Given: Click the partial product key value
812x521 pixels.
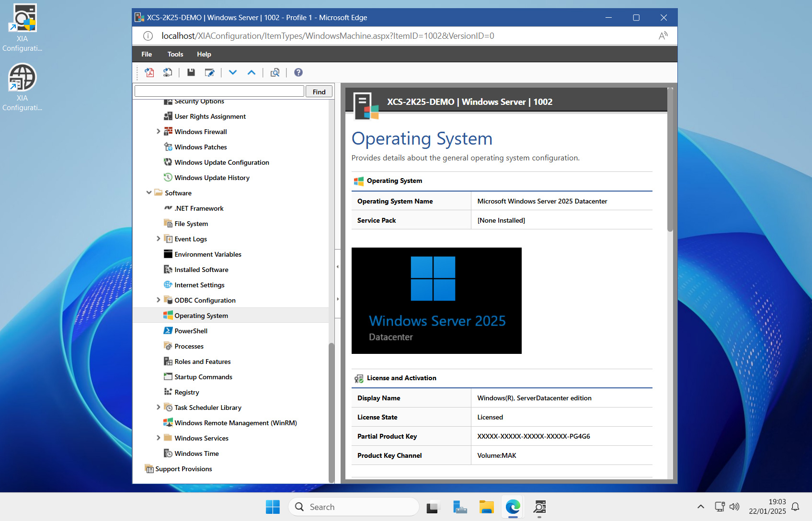Looking at the screenshot, I should click(x=534, y=436).
